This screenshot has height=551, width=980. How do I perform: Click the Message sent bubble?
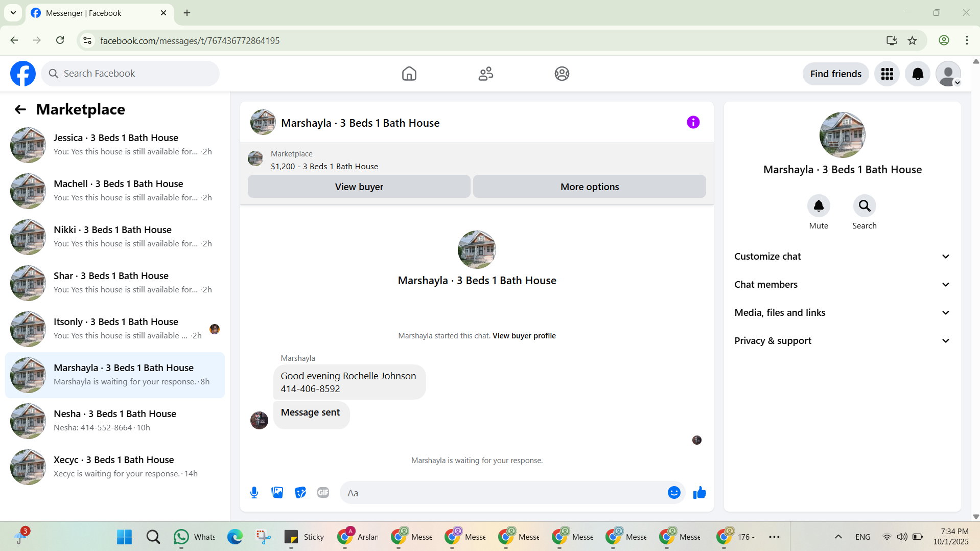[x=311, y=415]
